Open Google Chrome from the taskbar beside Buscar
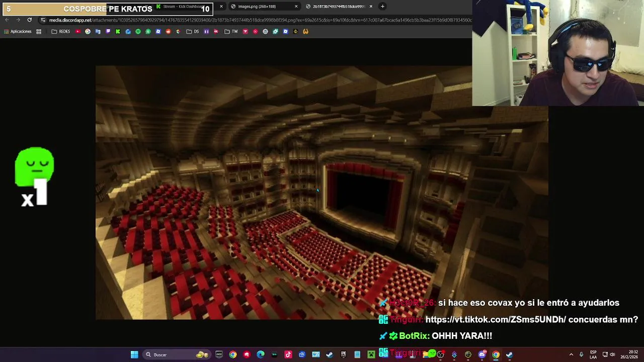 tap(233, 354)
